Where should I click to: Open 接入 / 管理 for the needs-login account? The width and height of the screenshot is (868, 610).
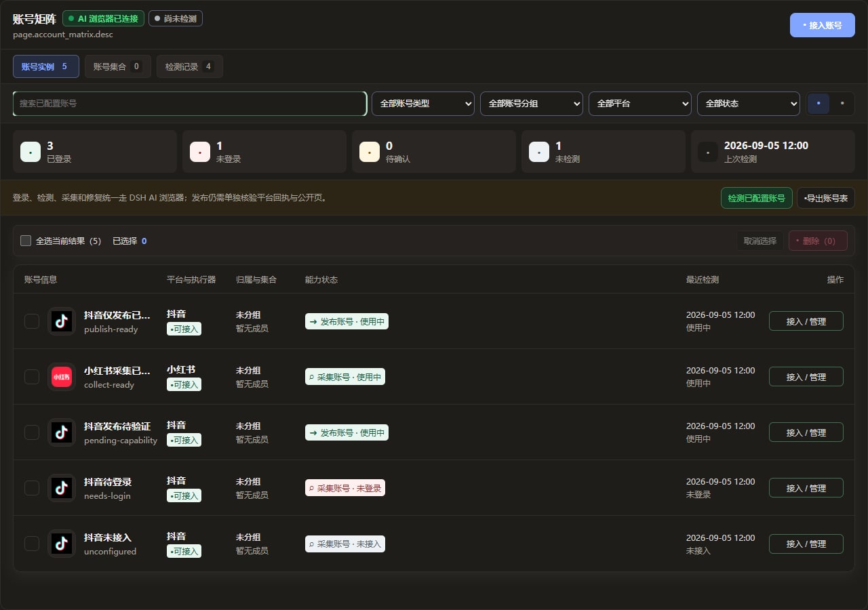pyautogui.click(x=806, y=488)
